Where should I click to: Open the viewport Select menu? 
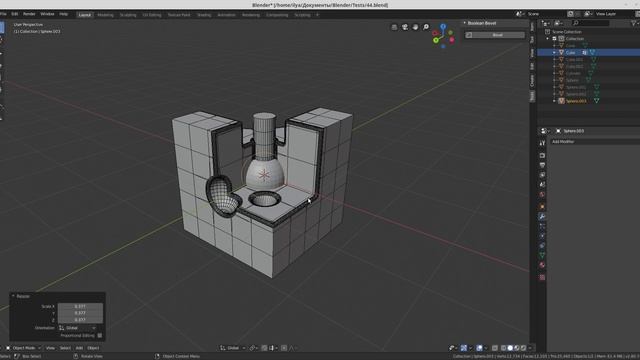click(x=65, y=348)
